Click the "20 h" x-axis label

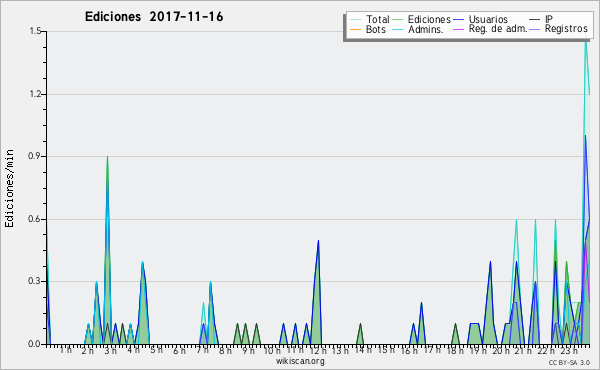coord(501,351)
